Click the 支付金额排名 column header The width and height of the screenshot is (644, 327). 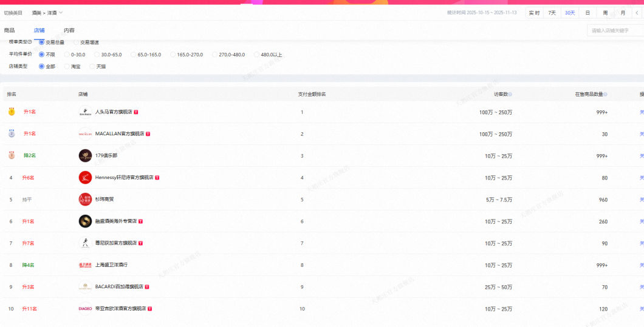312,95
